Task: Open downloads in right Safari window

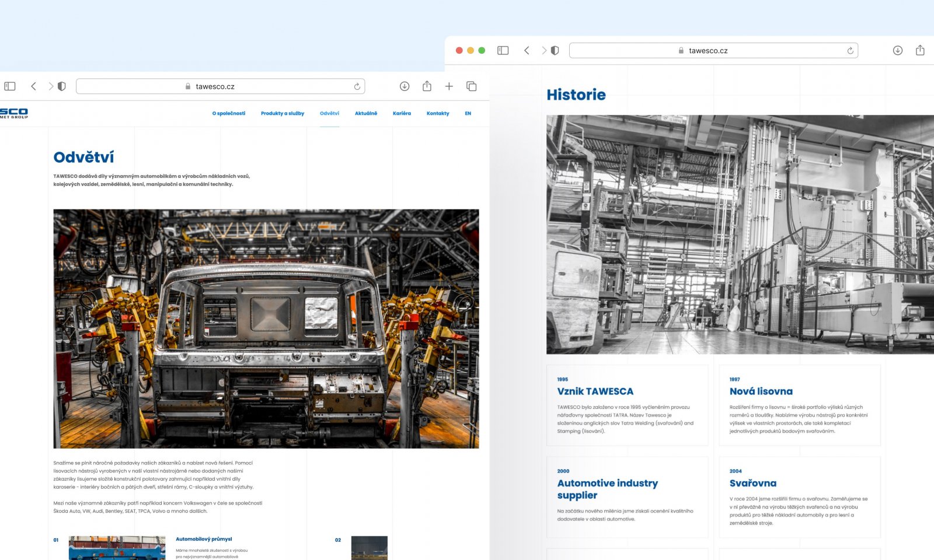Action: pos(898,51)
